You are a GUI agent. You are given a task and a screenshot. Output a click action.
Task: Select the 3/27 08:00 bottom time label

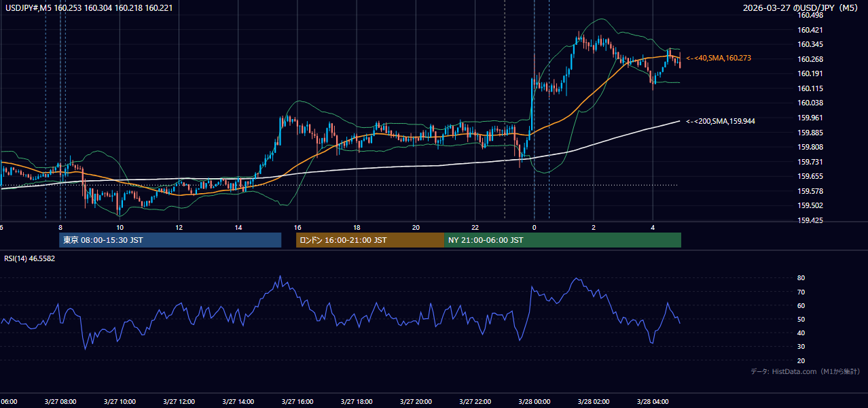[60, 401]
